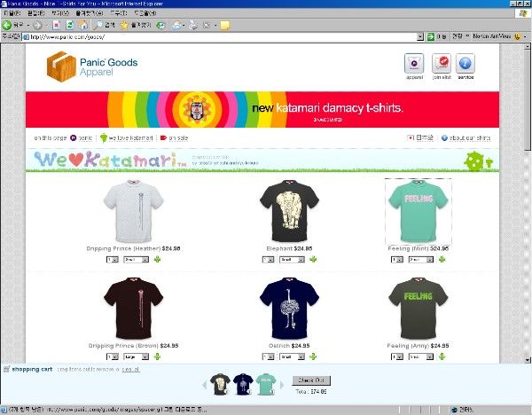Open size dropdown for Dripping Prince (Brown)
Screen dimensions: 532x415
point(136,356)
